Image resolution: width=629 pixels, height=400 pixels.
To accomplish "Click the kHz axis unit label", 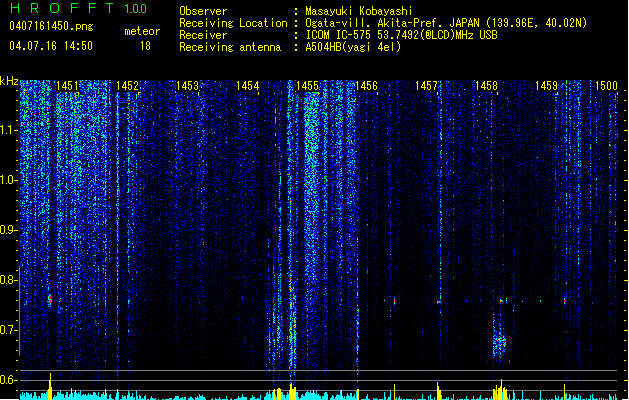I will [x=9, y=81].
